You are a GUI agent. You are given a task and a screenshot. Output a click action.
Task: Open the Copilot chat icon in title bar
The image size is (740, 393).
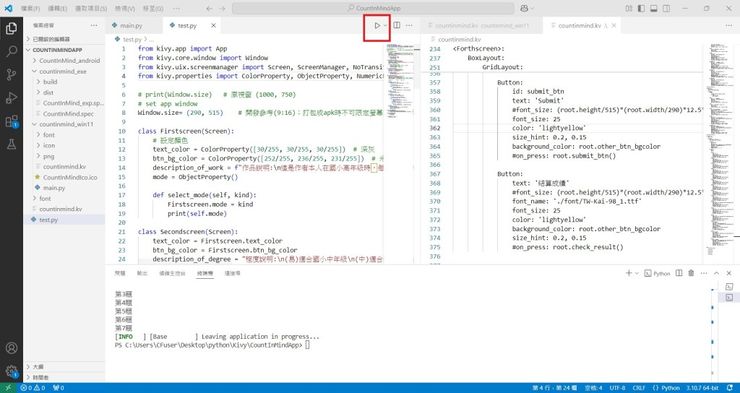coord(524,8)
